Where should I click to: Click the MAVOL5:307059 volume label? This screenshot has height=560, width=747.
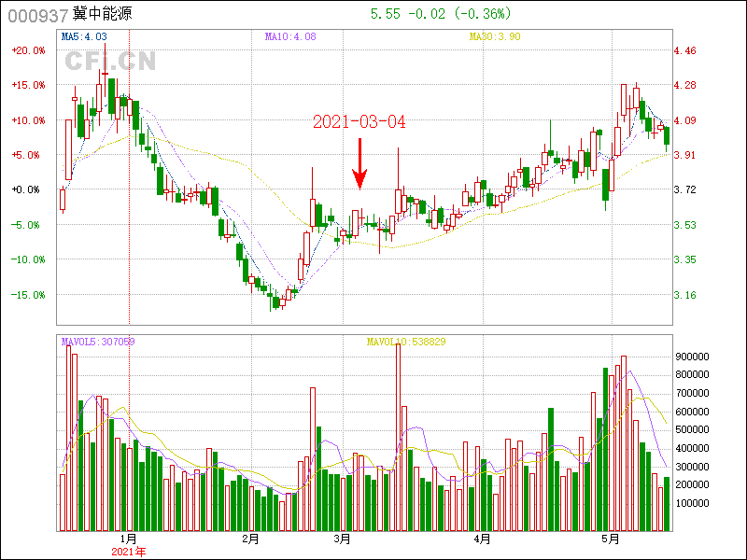98,342
